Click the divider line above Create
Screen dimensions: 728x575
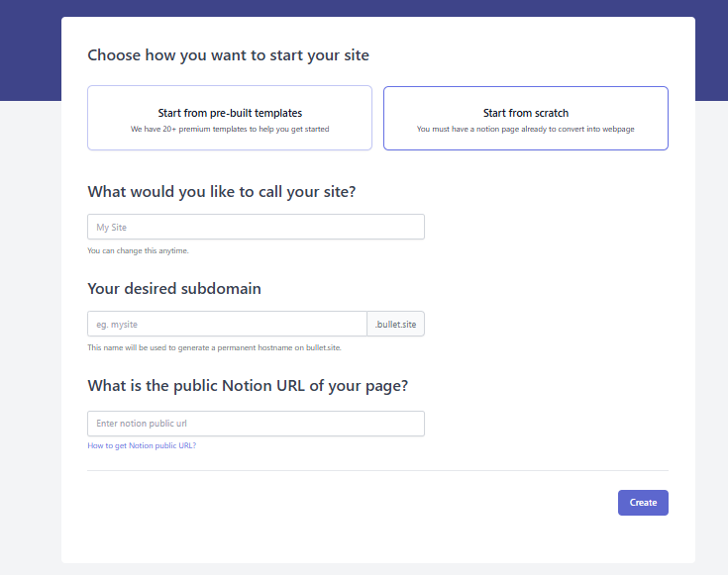377,471
